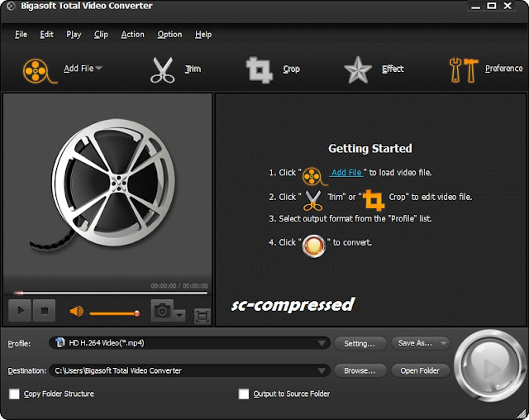Open the Add File dropdown arrow

tap(98, 68)
